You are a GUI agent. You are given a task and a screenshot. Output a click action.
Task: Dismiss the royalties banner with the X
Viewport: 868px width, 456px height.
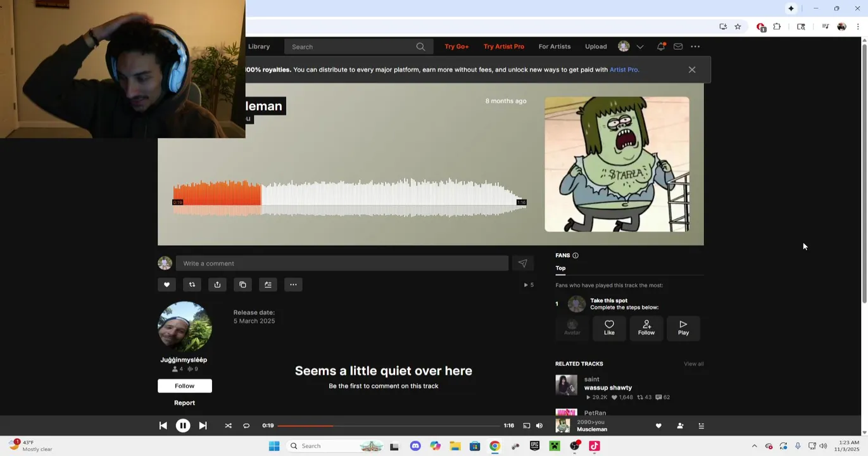[x=692, y=70]
